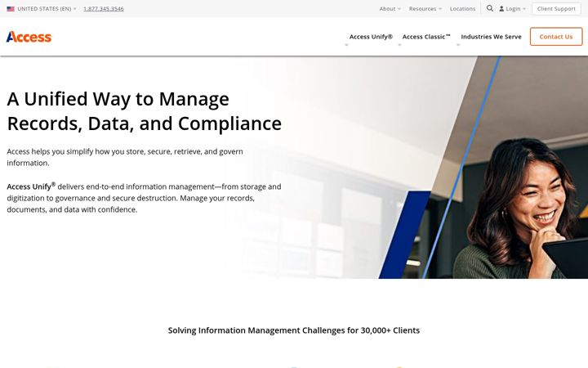588x368 pixels.
Task: Click Solving Information Management Challenges heading
Action: pos(294,330)
